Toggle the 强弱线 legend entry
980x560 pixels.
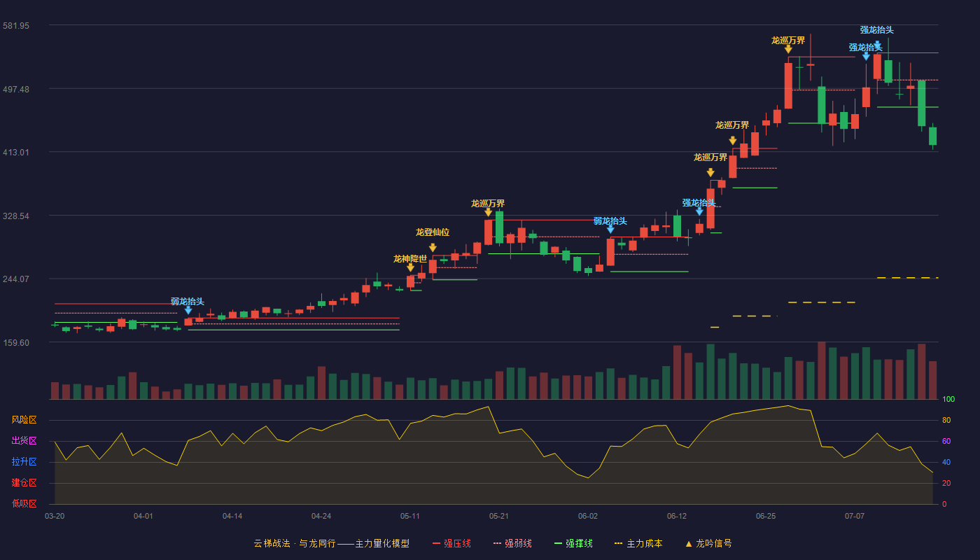tap(512, 543)
